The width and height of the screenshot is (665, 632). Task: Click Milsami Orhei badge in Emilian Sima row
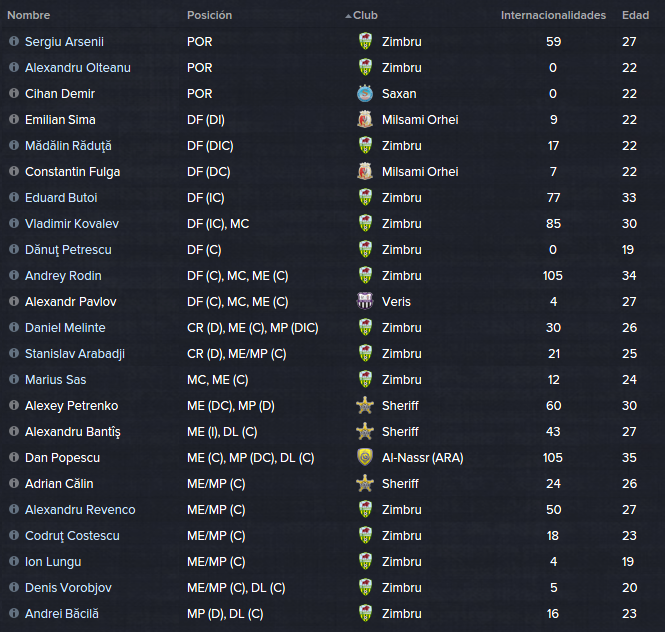[x=365, y=120]
